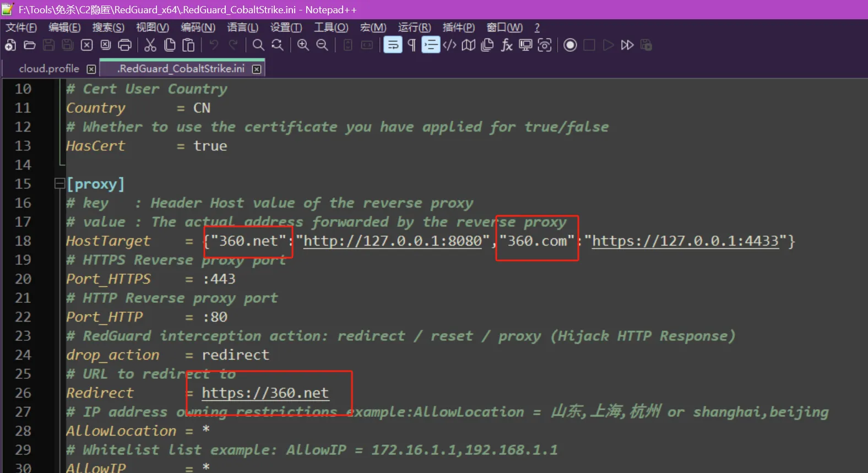Click Run macro multiple times icon
The width and height of the screenshot is (868, 473).
627,45
